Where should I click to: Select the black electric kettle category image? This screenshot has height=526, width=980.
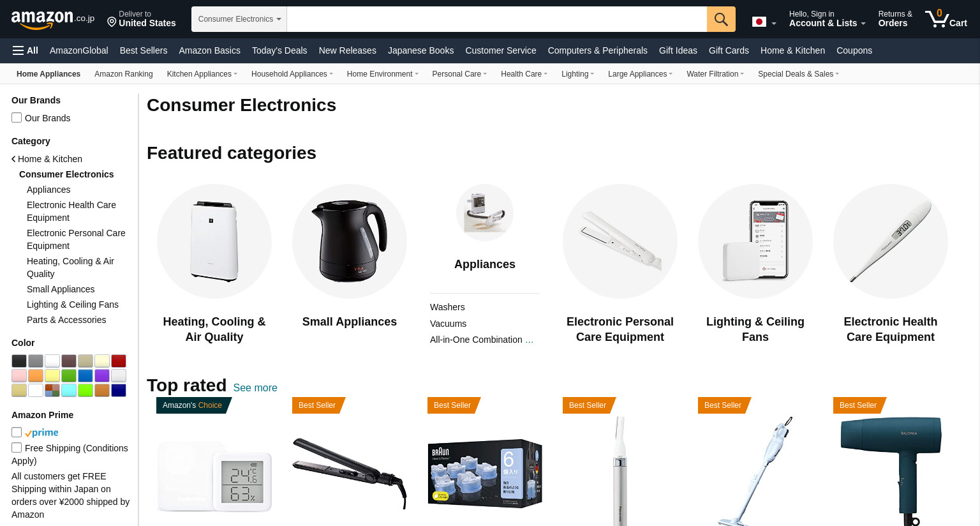[x=350, y=241]
